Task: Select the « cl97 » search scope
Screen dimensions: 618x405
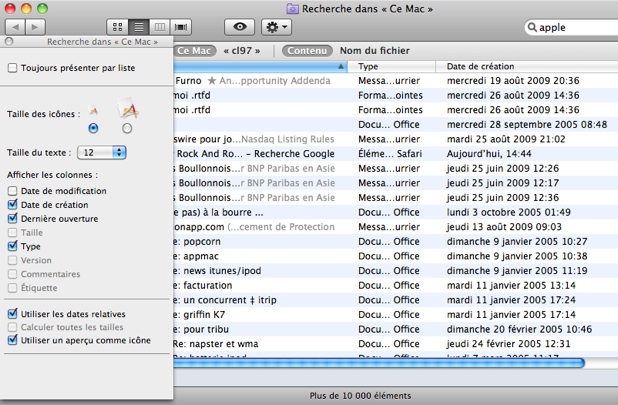Action: 242,51
